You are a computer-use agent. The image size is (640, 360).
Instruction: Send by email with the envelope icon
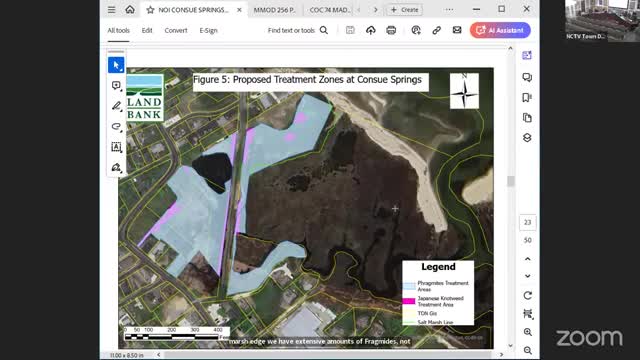457,30
